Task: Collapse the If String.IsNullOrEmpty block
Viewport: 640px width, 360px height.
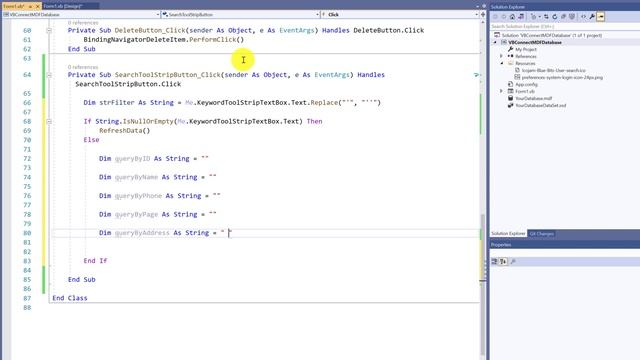Action: (49, 121)
